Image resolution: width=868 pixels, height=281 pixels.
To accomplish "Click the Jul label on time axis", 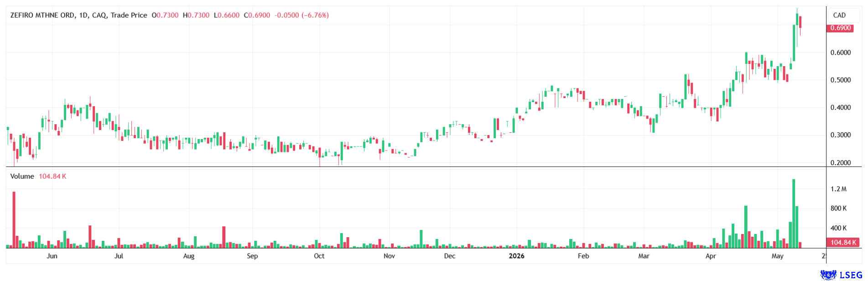I will [x=119, y=256].
